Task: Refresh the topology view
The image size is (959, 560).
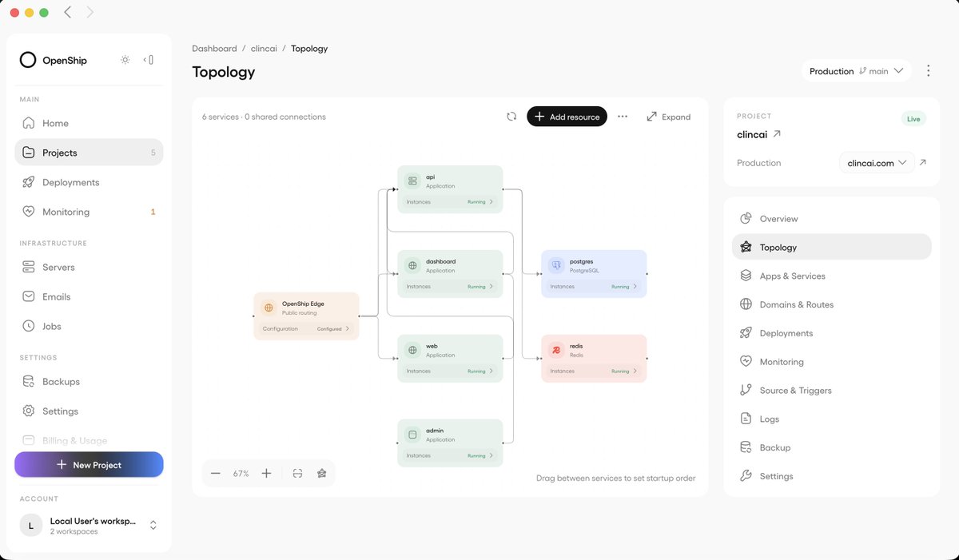Action: point(511,117)
